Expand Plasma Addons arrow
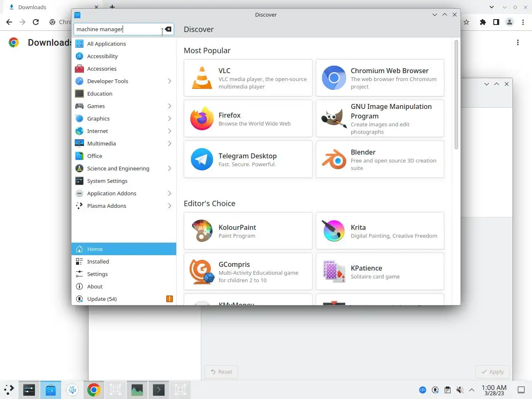 [x=170, y=206]
